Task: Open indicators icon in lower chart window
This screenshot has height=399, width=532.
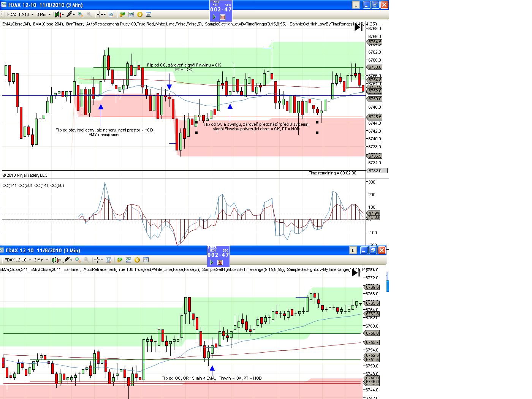Action: (128, 260)
